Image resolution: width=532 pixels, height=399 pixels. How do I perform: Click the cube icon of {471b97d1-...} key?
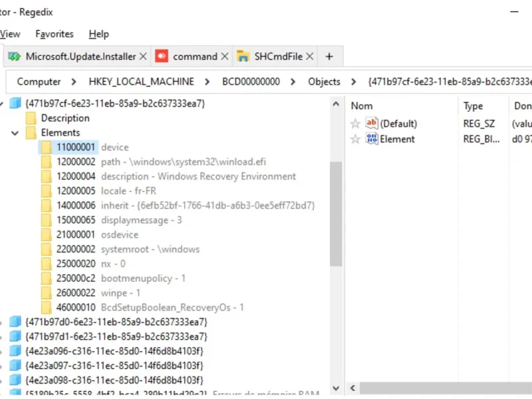click(15, 336)
